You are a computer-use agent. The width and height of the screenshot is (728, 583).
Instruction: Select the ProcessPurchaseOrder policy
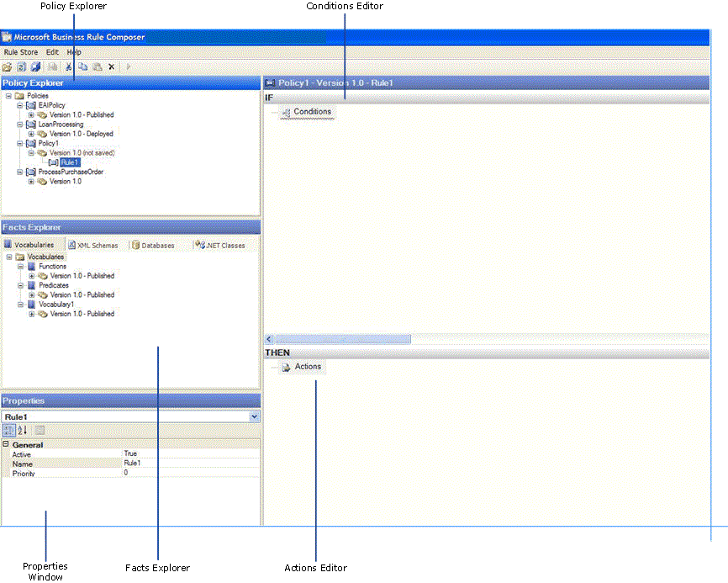[x=71, y=172]
